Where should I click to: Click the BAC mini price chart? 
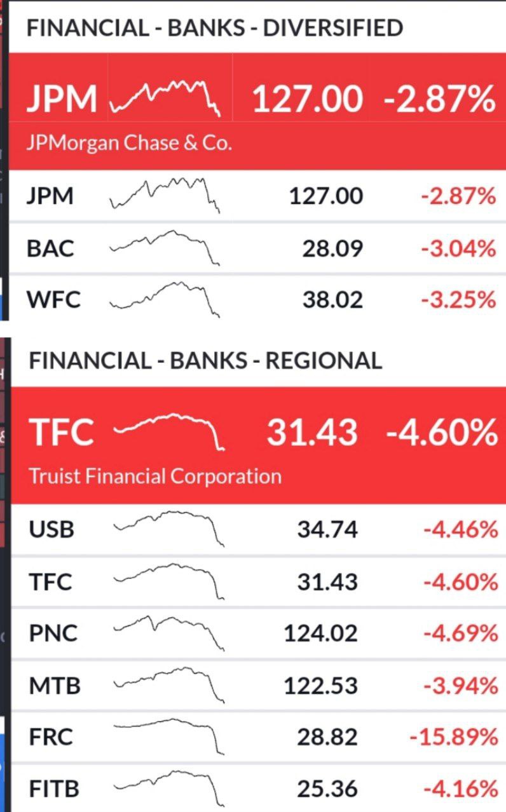165,247
